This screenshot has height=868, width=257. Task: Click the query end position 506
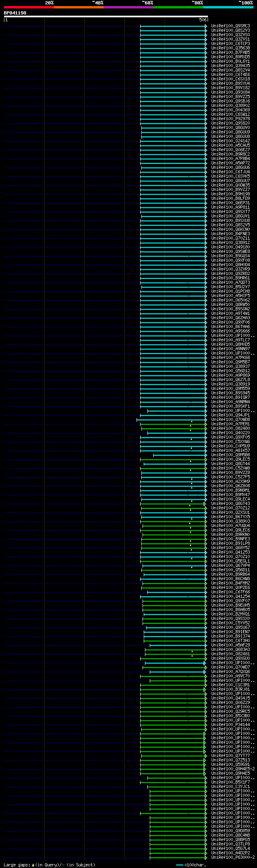pos(202,20)
